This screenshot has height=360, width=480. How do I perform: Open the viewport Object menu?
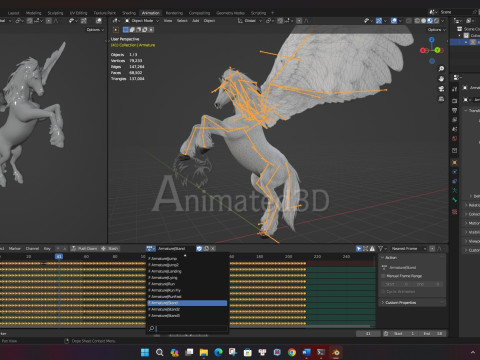coord(209,21)
